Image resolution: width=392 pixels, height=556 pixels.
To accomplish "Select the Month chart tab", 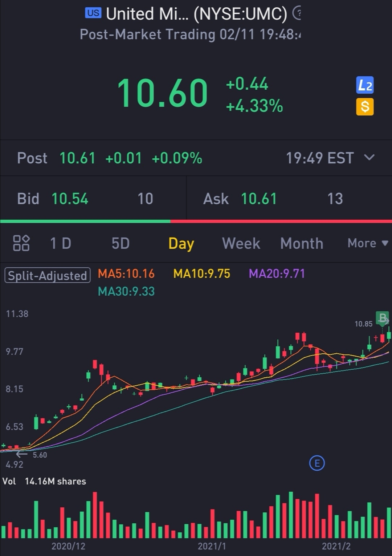I will 302,243.
